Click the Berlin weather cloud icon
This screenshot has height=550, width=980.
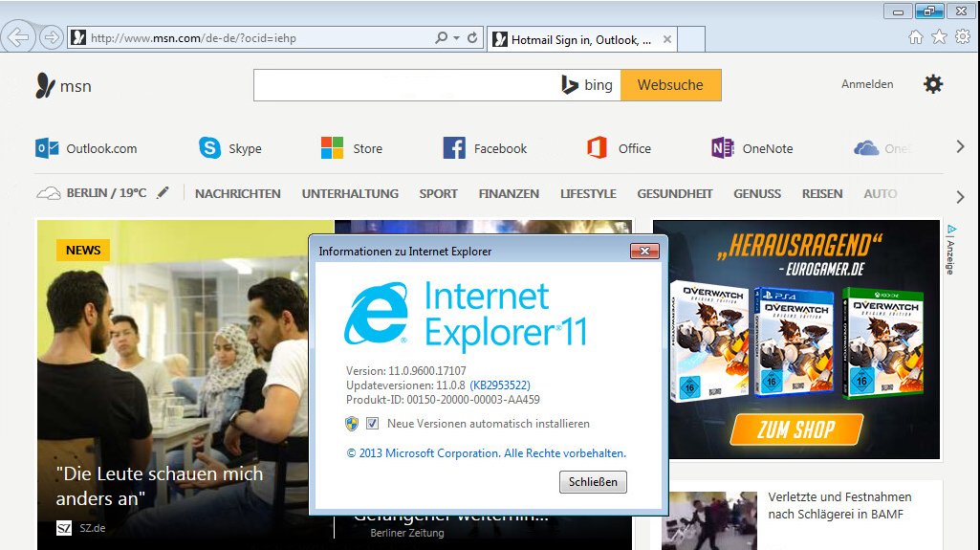48,193
